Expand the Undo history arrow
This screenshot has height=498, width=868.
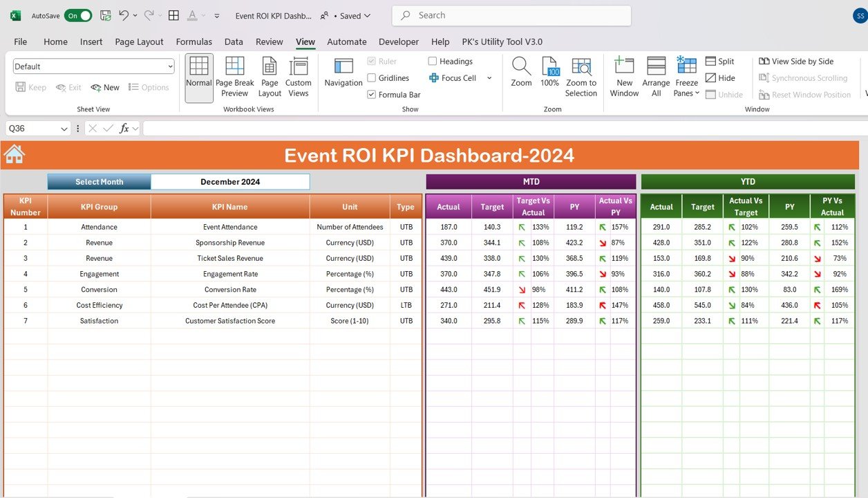135,15
